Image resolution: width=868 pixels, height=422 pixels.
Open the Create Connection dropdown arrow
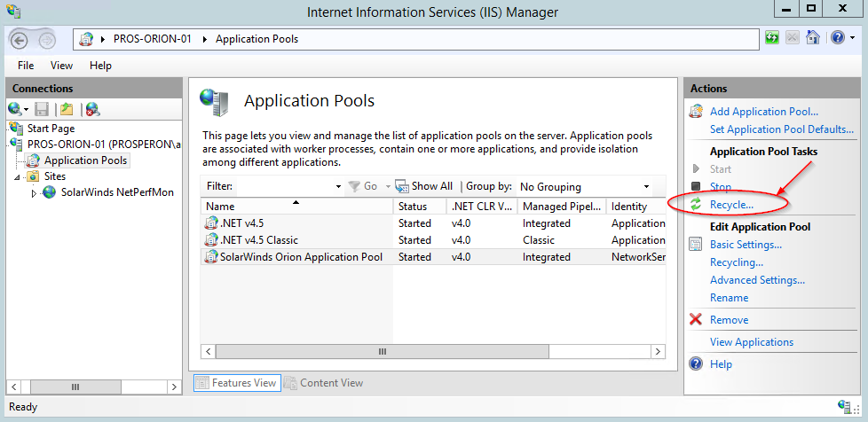coord(26,110)
